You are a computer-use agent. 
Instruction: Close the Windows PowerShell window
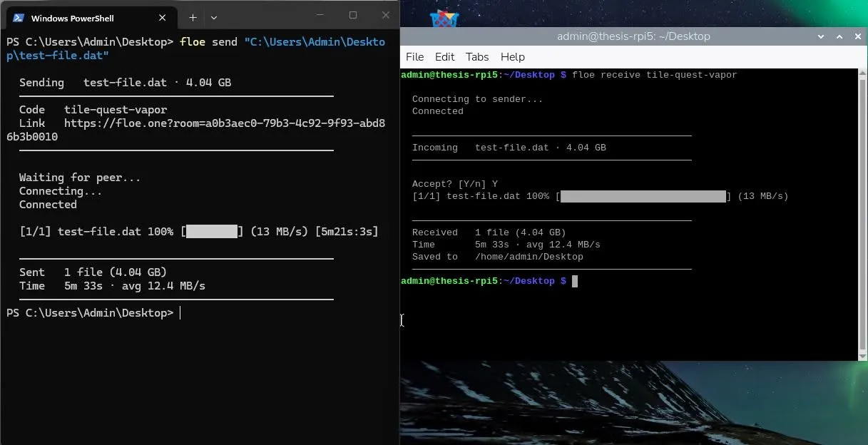tap(386, 15)
